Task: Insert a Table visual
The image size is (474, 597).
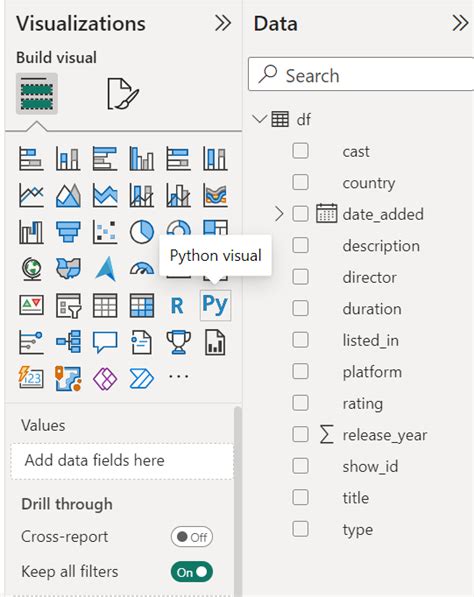Action: 105,305
